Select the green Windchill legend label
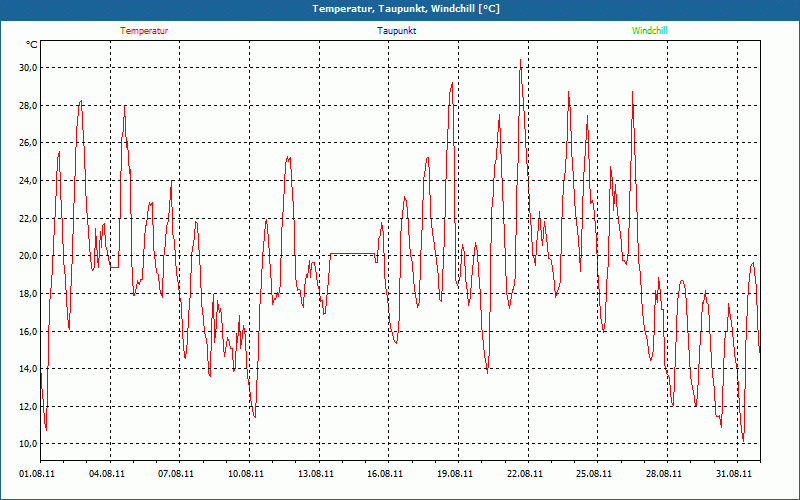800x500 pixels. point(649,31)
